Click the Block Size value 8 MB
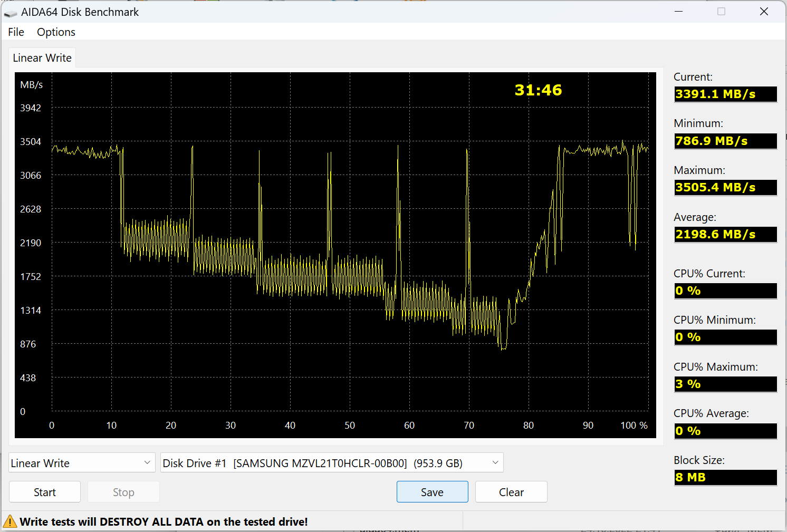Screen dimensions: 787x532 click(x=725, y=478)
